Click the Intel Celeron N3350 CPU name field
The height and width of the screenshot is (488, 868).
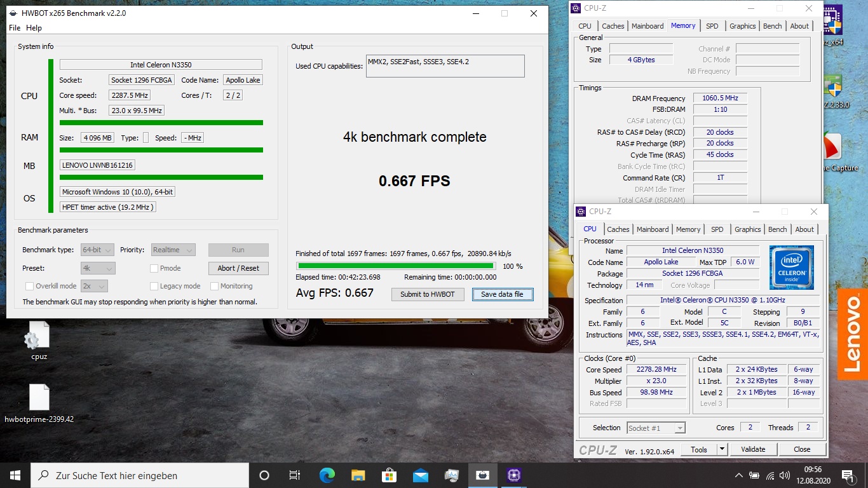[161, 65]
